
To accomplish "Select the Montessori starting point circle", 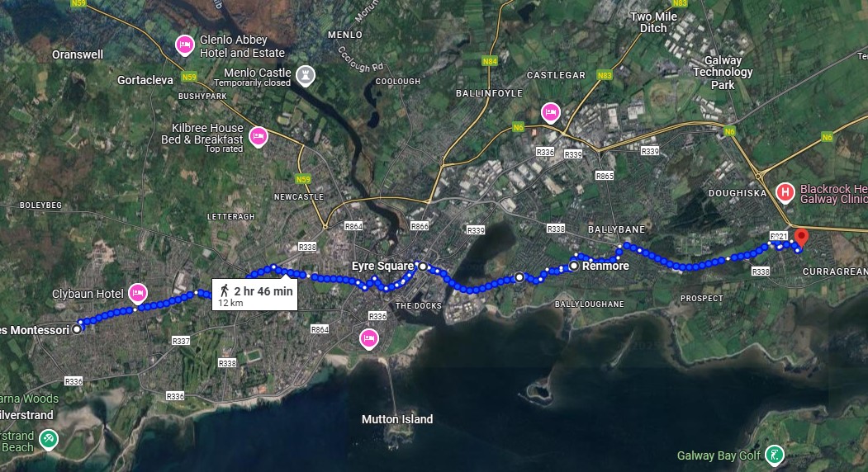I will point(77,329).
